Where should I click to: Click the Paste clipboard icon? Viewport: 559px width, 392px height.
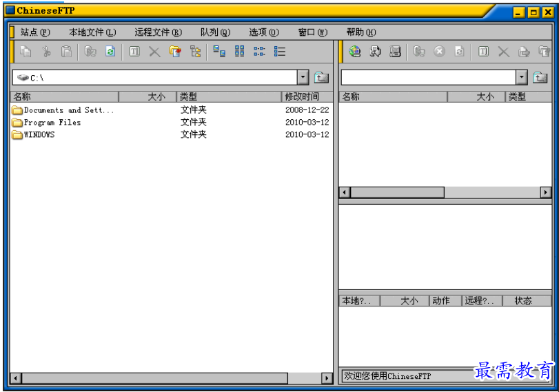(66, 52)
